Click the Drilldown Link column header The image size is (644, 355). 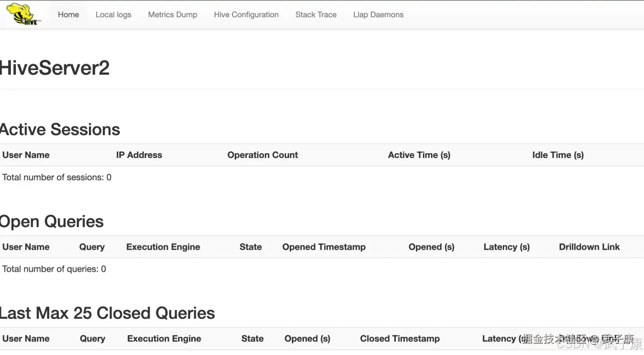click(x=589, y=247)
